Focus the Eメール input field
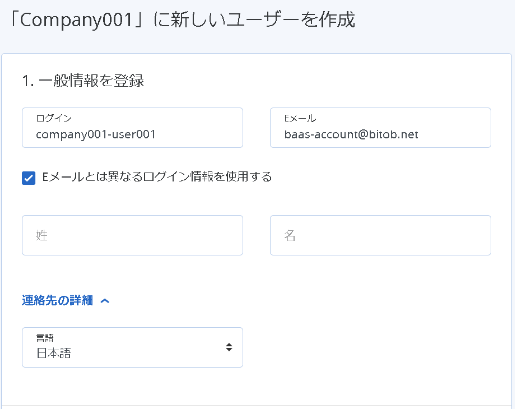Viewport: 515px width, 409px height. tap(380, 127)
